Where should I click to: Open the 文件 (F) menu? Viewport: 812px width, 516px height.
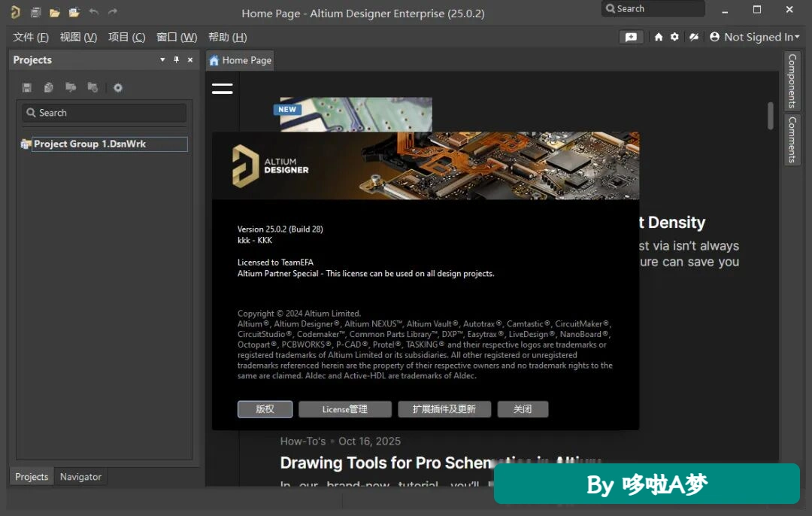pyautogui.click(x=31, y=38)
